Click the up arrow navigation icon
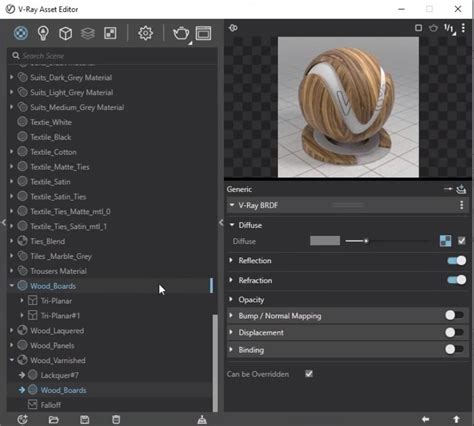Viewport: 474px width, 426px height. (x=456, y=419)
